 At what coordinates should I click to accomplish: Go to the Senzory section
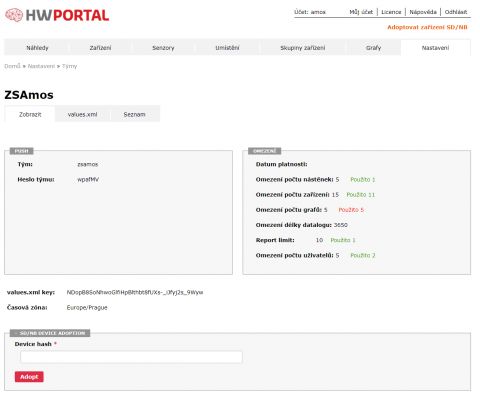163,48
